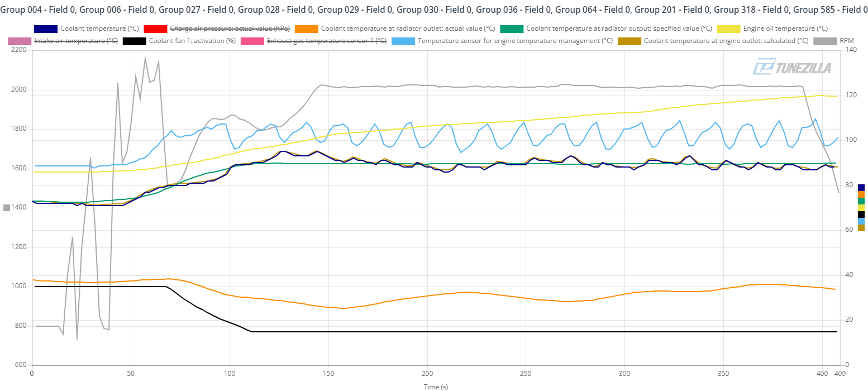The width and height of the screenshot is (868, 391).
Task: Click the gray square beside the left axis
Action: pos(7,208)
